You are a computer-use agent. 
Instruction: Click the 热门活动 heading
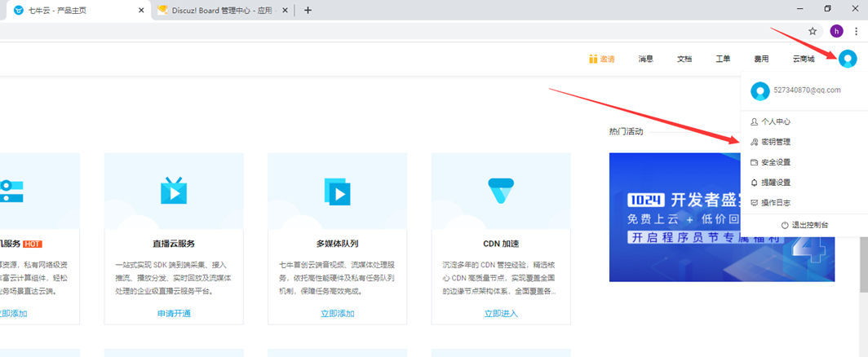point(626,132)
